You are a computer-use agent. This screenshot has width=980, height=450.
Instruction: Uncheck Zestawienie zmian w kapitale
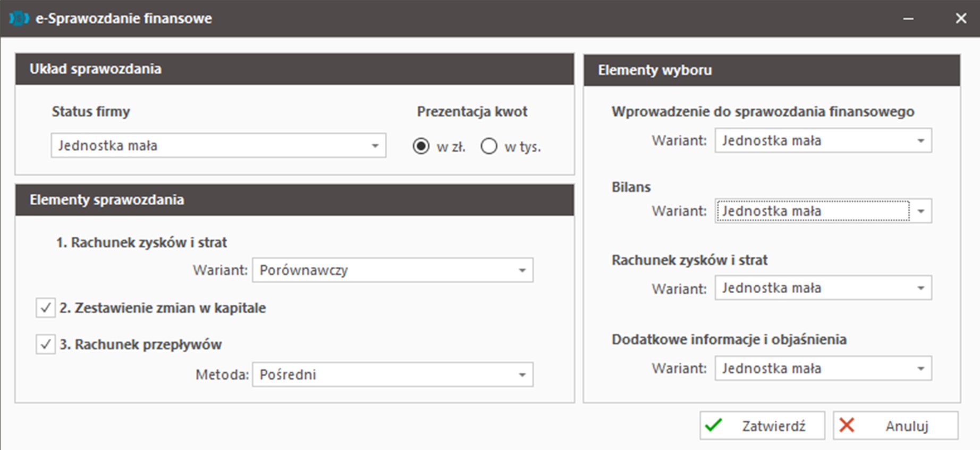pyautogui.click(x=46, y=308)
